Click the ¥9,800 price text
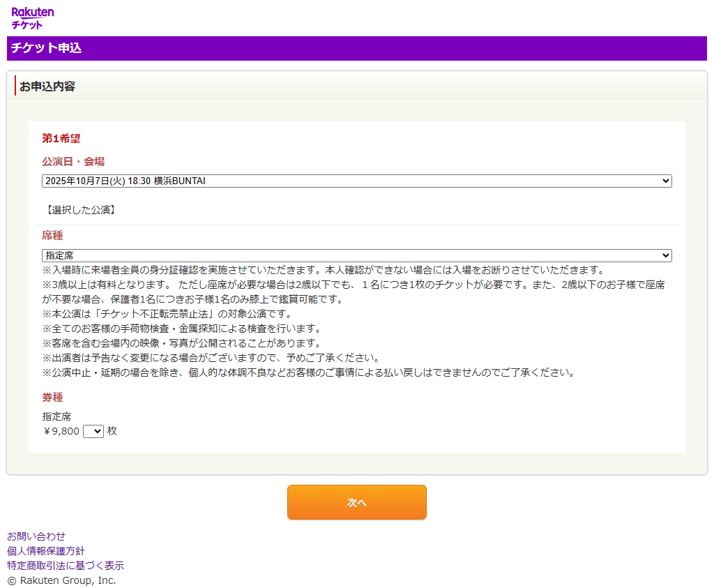 point(59,431)
